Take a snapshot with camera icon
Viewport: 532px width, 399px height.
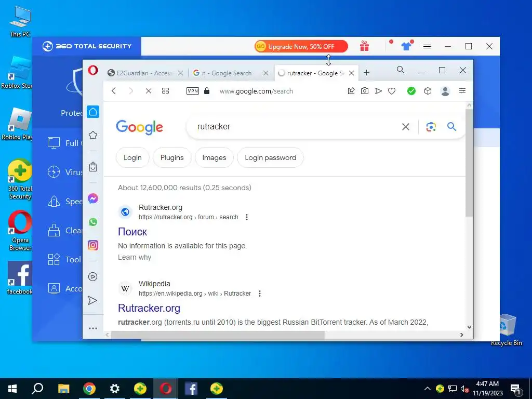[365, 91]
